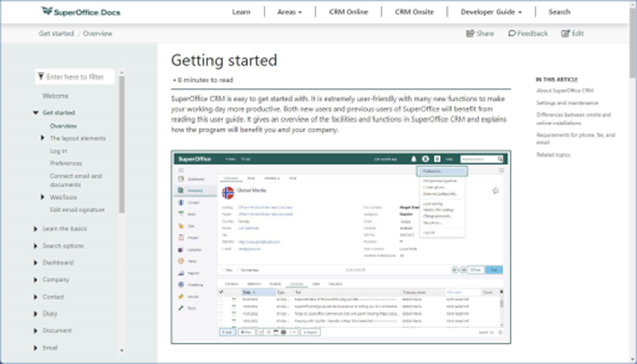The height and width of the screenshot is (364, 637).
Task: Follow the Related topics link in article outline
Action: pyautogui.click(x=553, y=155)
